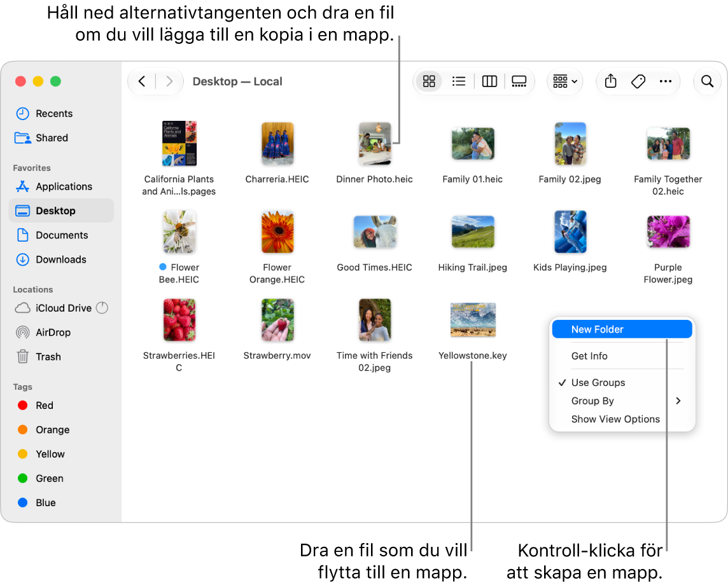Switch to icon grid view

point(429,81)
